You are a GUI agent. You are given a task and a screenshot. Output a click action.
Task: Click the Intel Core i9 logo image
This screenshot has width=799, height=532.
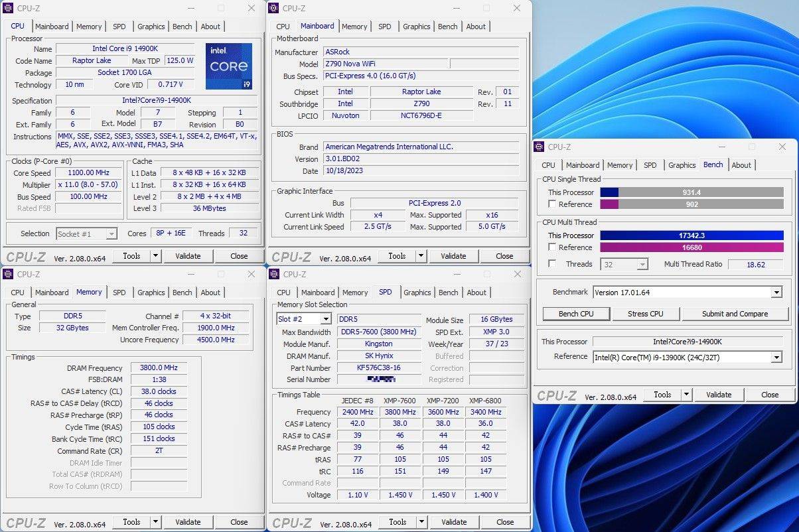229,66
